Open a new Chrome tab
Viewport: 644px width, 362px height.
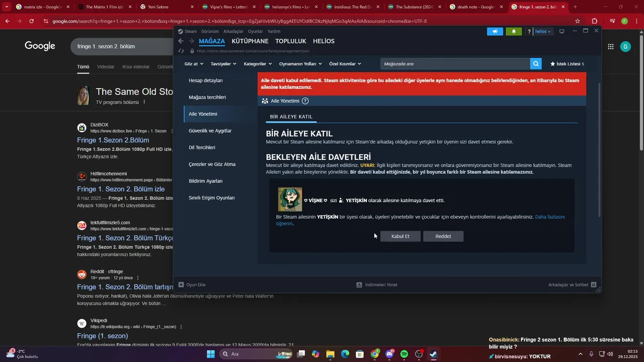(575, 7)
